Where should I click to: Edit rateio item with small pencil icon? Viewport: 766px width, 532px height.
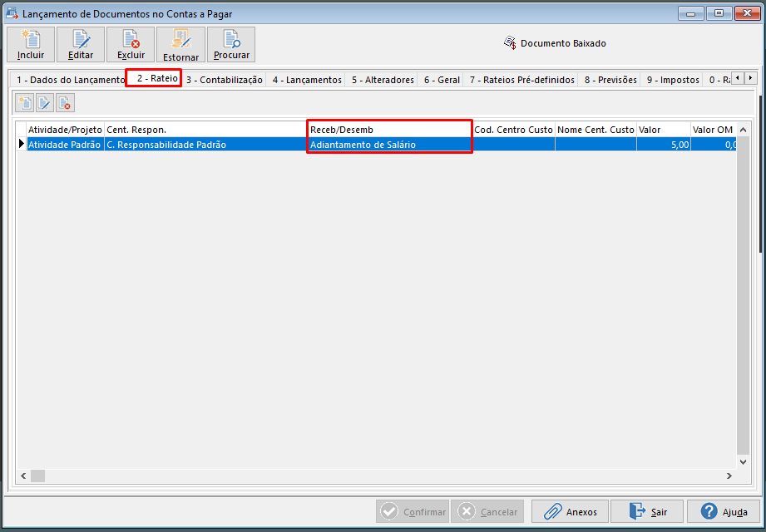tap(44, 103)
